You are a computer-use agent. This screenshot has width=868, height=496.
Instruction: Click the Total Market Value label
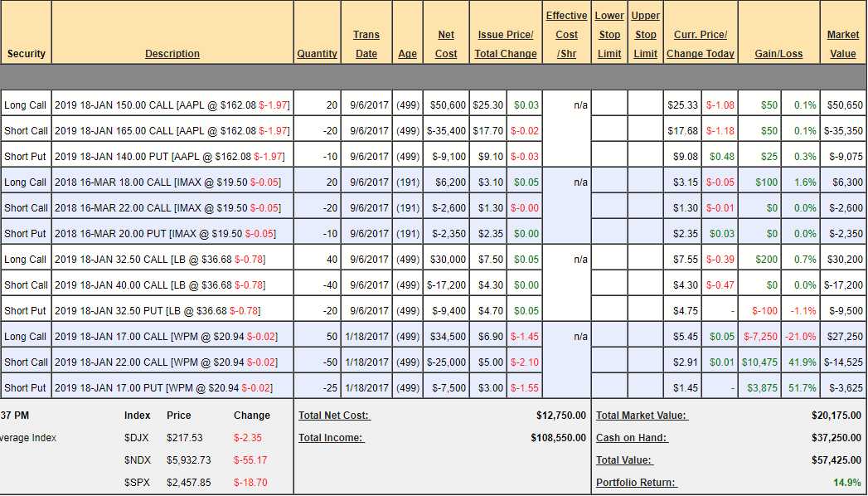[x=642, y=416]
